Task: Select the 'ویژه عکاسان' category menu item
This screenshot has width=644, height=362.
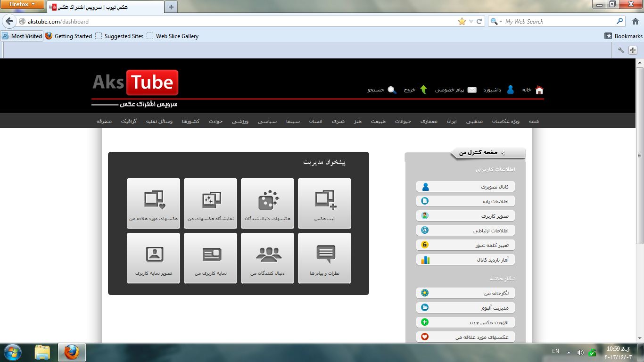Action: tap(505, 121)
